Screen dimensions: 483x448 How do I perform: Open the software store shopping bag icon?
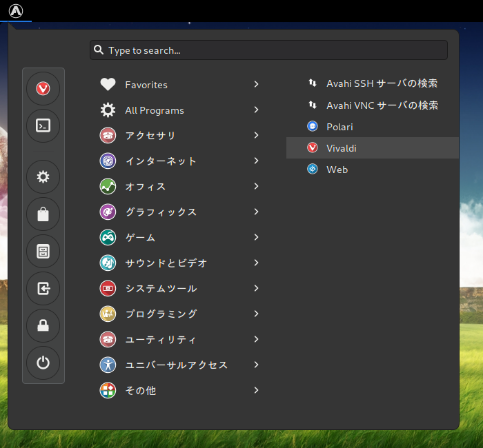coord(43,214)
